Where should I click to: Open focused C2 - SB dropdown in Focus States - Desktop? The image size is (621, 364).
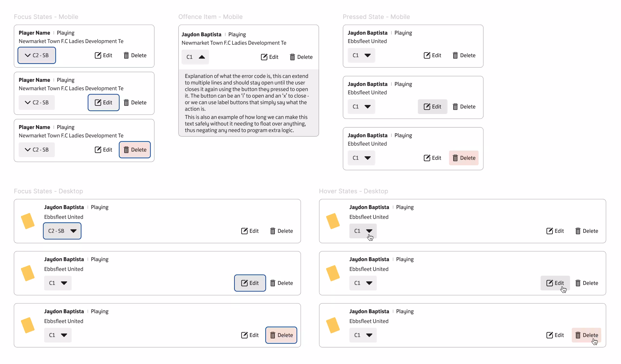coord(62,231)
